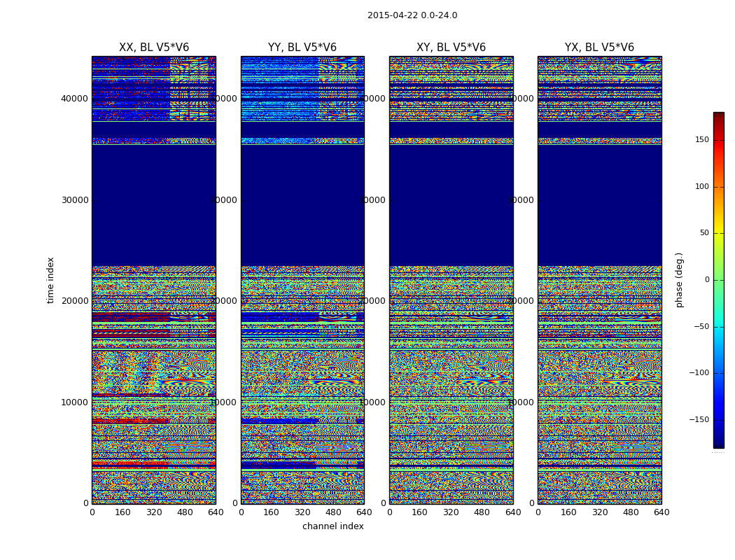This screenshot has height=560, width=735.
Task: Click the XX panel y-tick "20000"
Action: coord(74,301)
